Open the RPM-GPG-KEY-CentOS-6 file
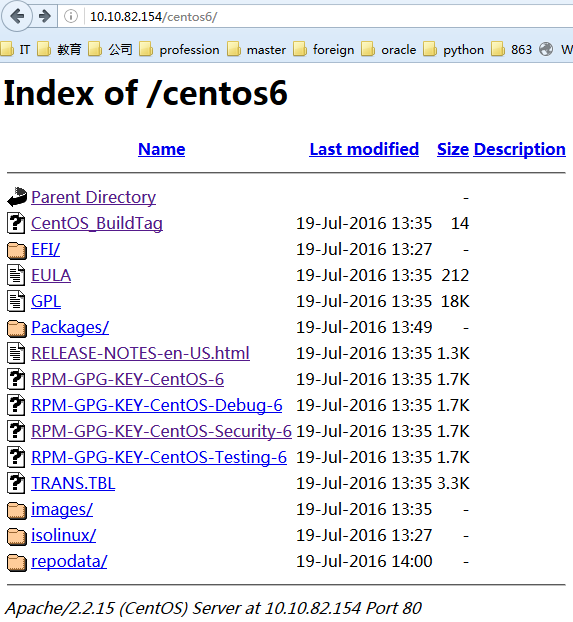The width and height of the screenshot is (573, 622). click(x=127, y=379)
